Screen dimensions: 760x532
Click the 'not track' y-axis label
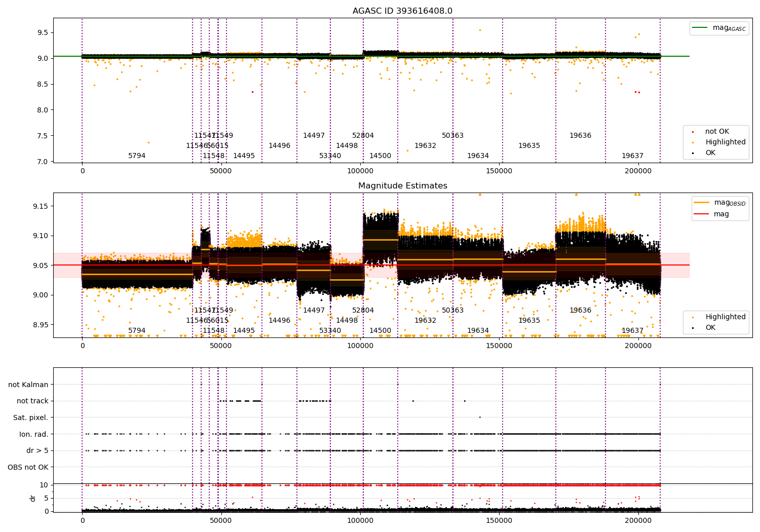(32, 401)
